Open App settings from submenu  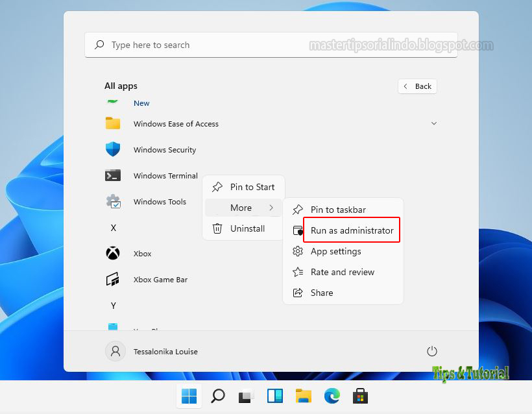click(x=343, y=251)
